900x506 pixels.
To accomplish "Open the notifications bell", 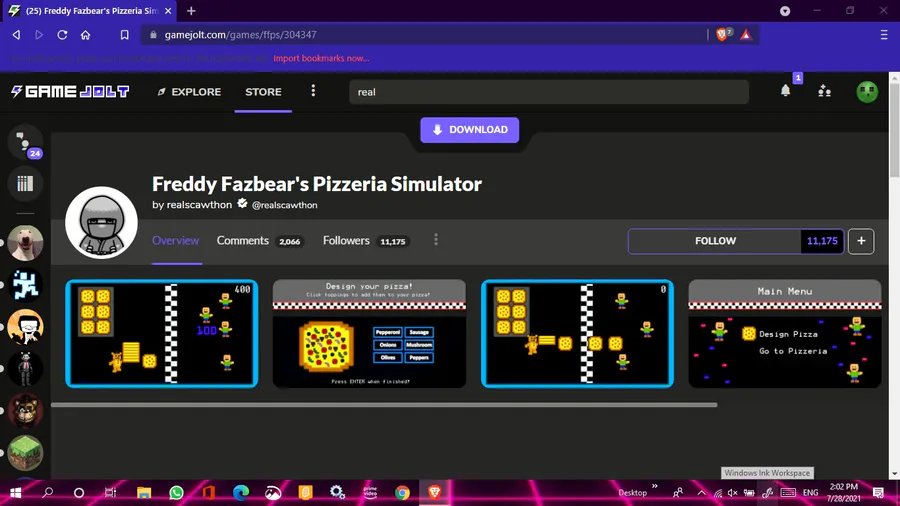I will [785, 91].
